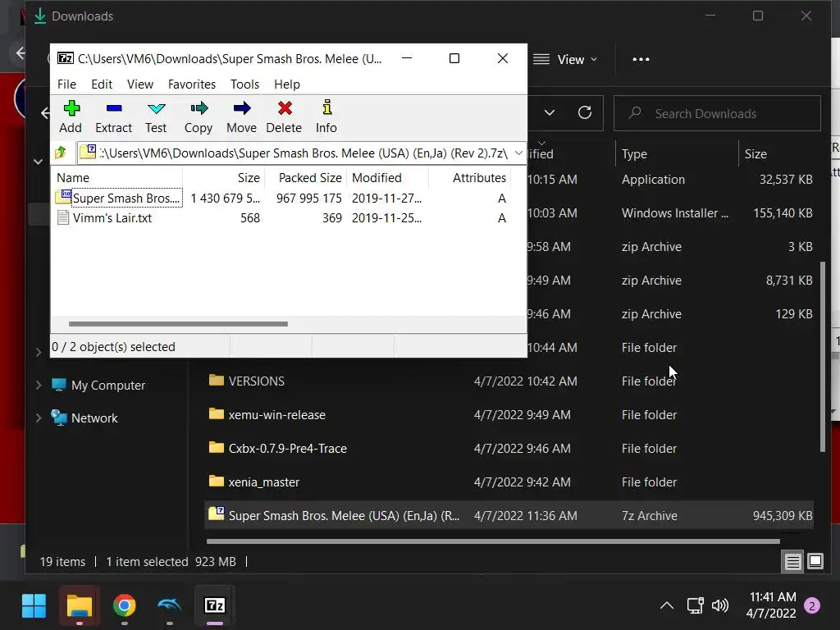Open the Windows Start menu
Viewport: 840px width, 630px height.
(34, 606)
